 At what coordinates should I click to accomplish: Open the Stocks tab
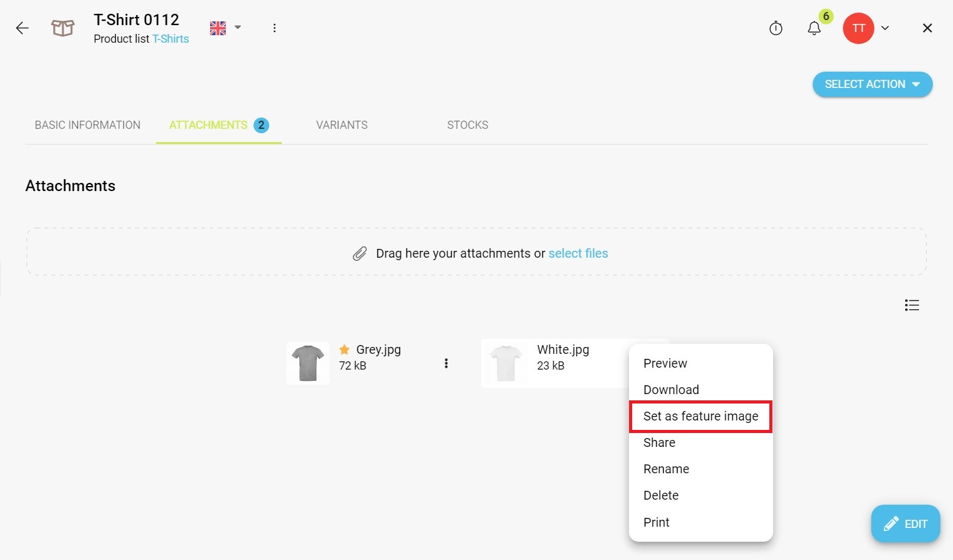467,125
